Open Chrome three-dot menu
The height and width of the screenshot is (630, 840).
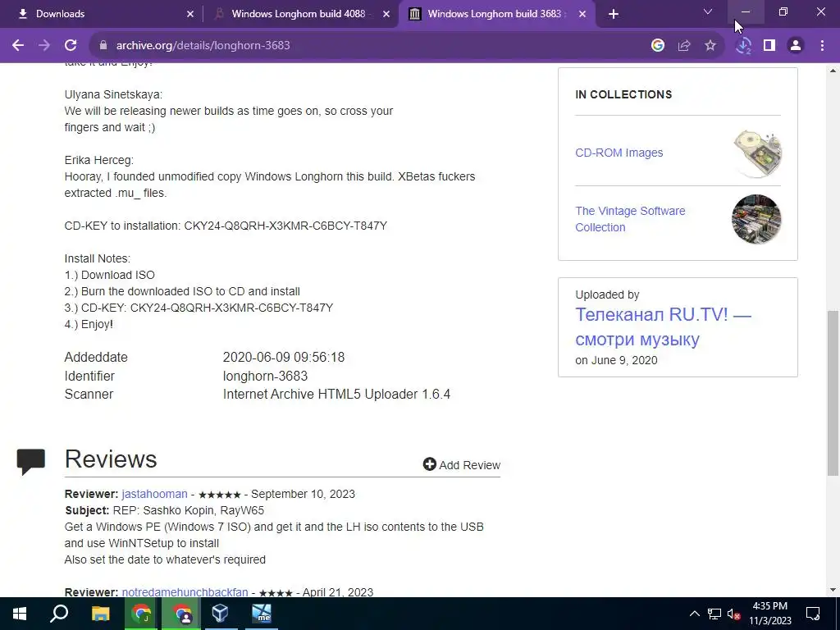pyautogui.click(x=822, y=46)
